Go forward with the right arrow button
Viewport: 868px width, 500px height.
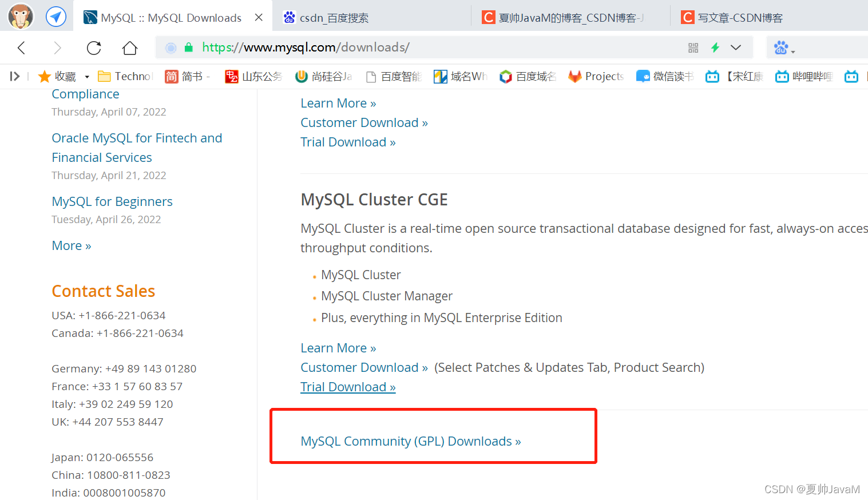[x=57, y=47]
